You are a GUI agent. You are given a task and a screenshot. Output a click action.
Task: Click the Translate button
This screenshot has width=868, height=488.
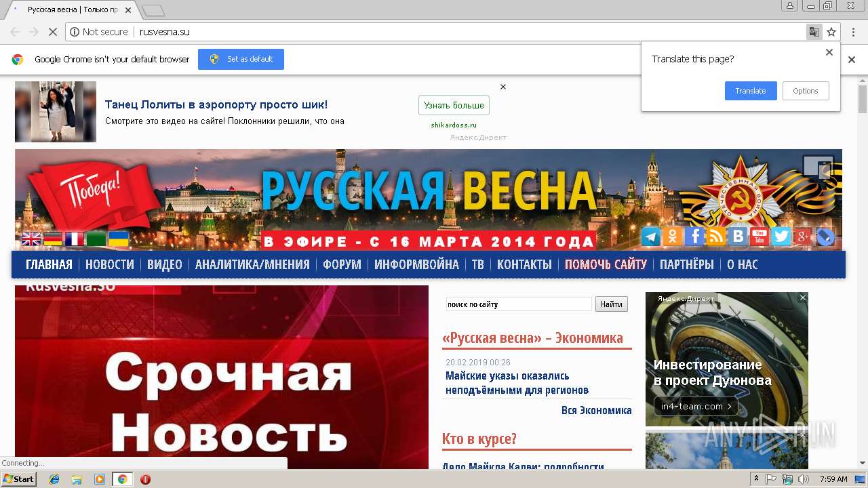(x=751, y=91)
